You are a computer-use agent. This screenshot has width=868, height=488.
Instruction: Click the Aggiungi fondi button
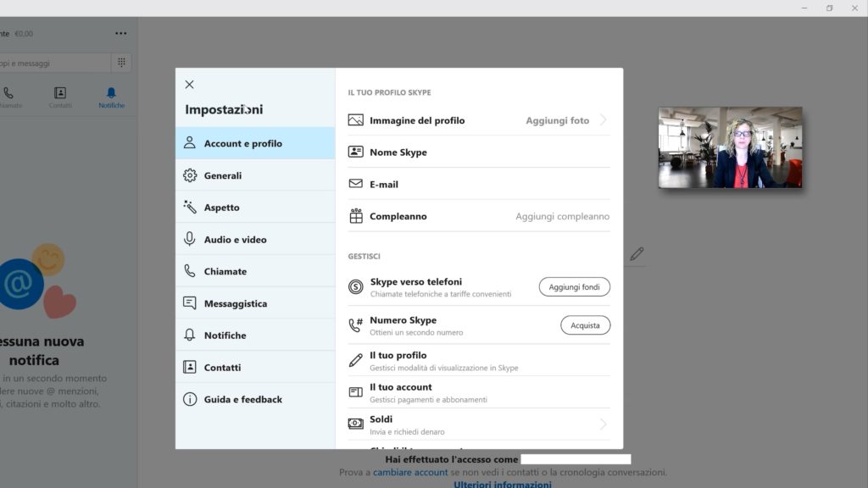(x=574, y=286)
